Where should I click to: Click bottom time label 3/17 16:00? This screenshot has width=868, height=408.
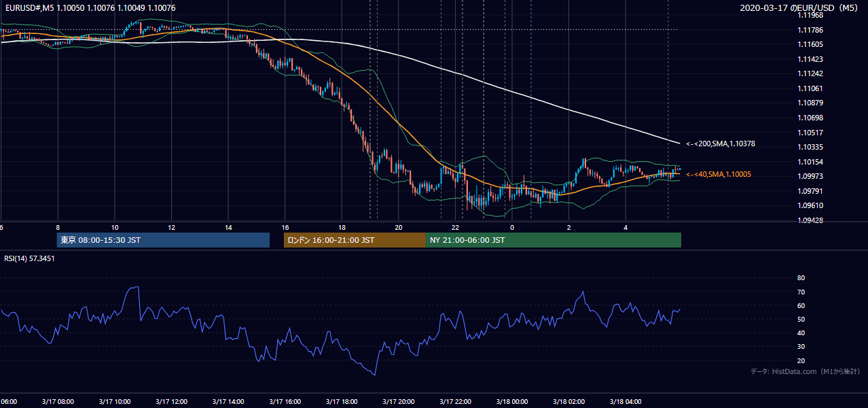click(285, 401)
